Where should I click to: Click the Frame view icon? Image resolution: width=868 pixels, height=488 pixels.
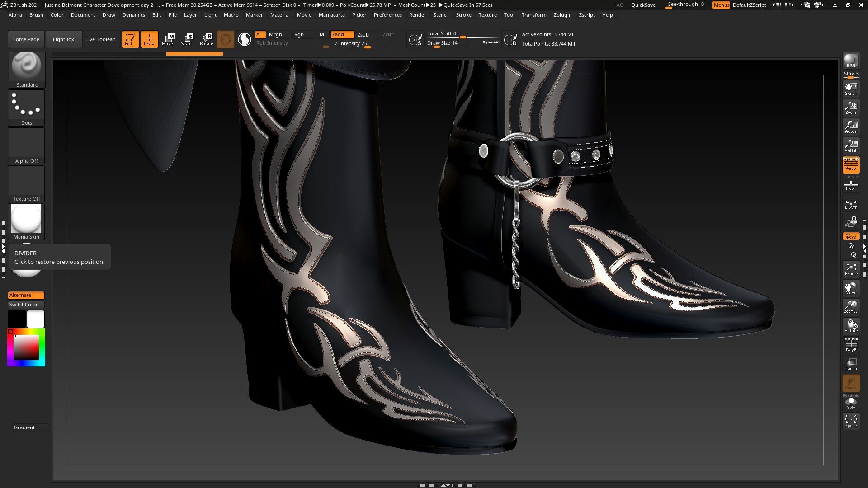pyautogui.click(x=851, y=269)
